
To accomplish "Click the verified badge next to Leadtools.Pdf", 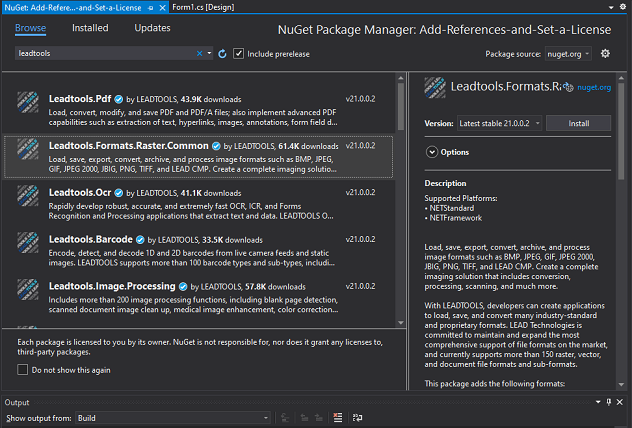I will (x=118, y=99).
